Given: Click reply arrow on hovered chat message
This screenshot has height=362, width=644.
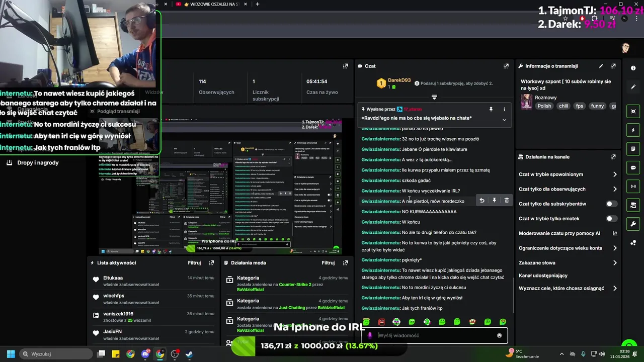Looking at the screenshot, I should coord(482,201).
